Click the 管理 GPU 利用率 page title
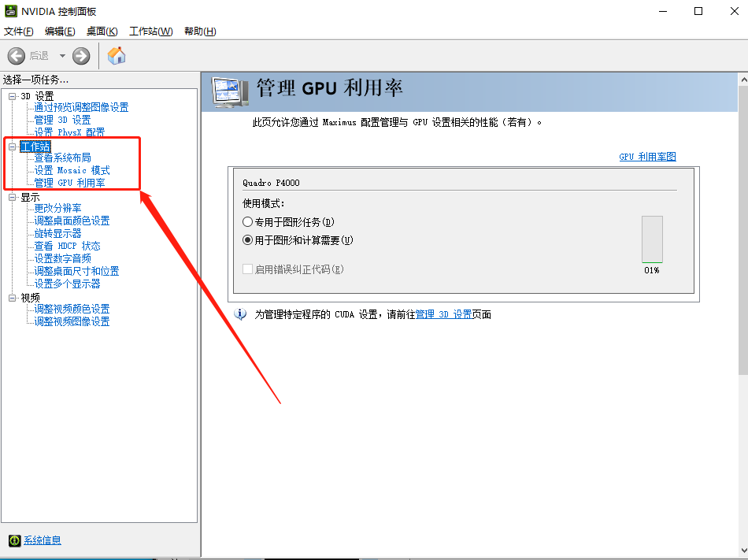The image size is (748, 560). click(330, 88)
